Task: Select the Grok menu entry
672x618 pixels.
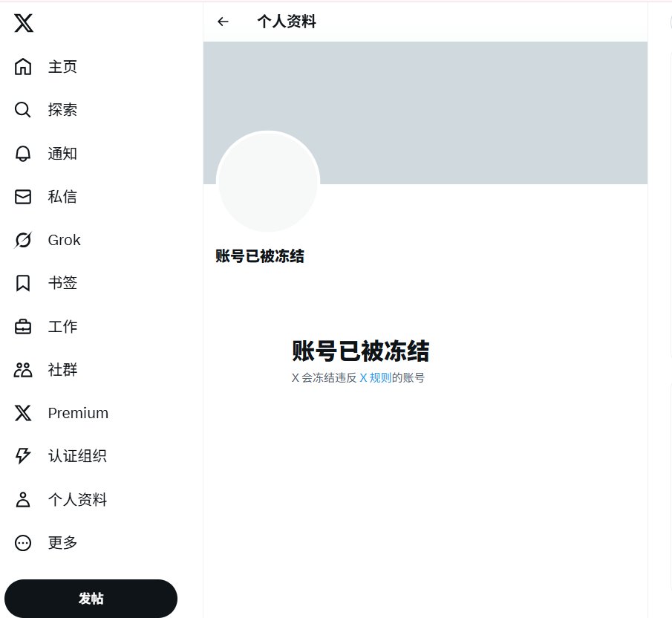Action: [x=64, y=240]
